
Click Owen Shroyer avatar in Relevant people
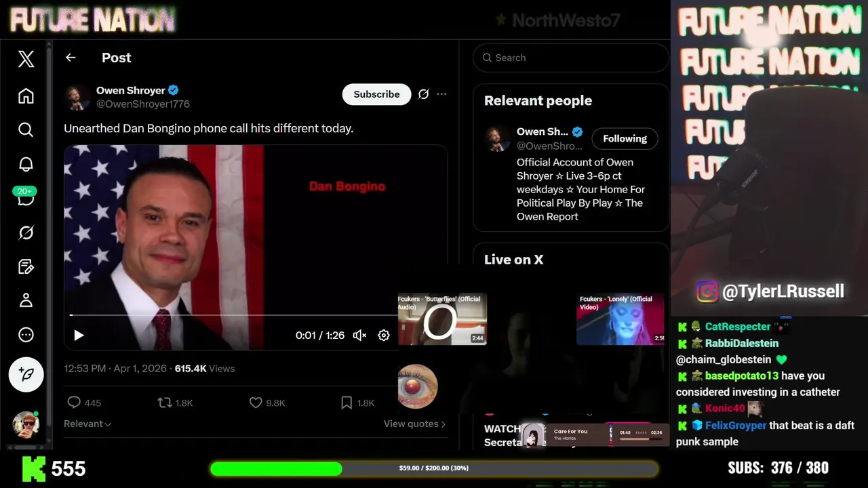[498, 139]
